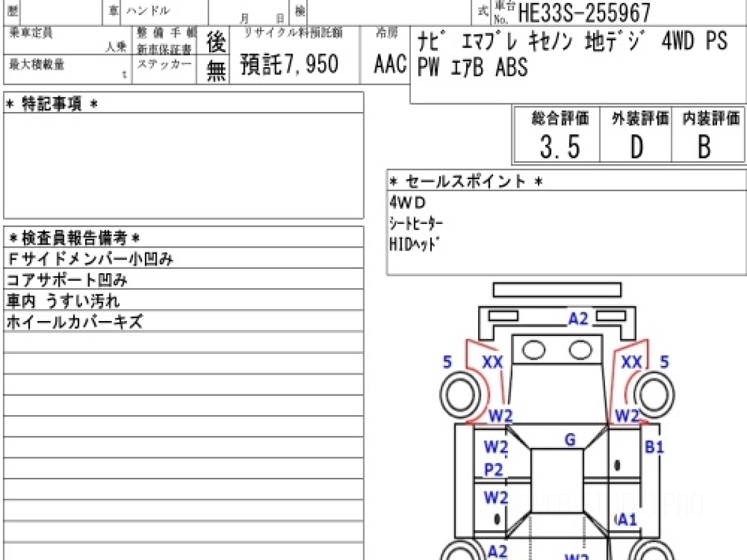Click the A1 mark on right rear door
The width and height of the screenshot is (747, 560).
[627, 520]
